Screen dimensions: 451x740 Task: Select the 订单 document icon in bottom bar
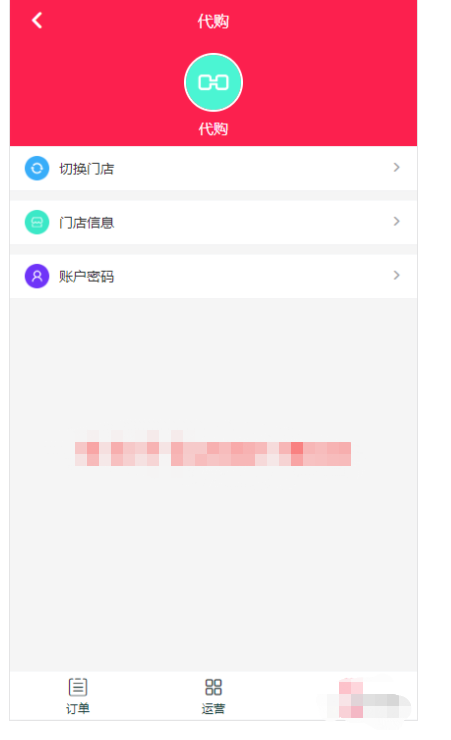click(x=78, y=687)
